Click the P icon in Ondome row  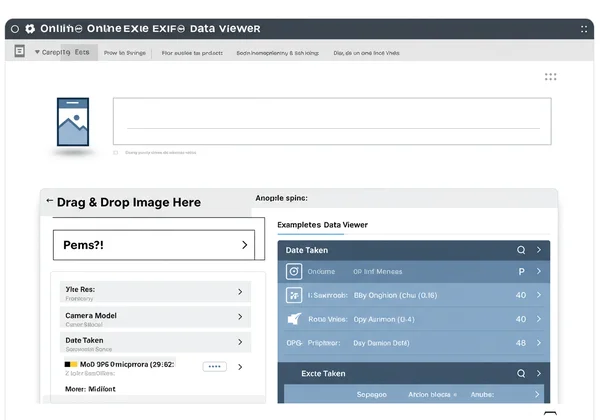(521, 272)
